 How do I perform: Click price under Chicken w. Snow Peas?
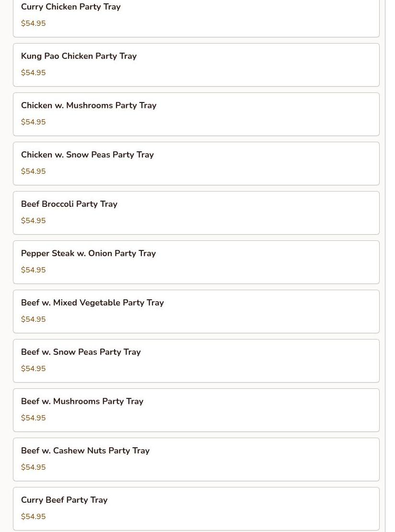(x=34, y=171)
